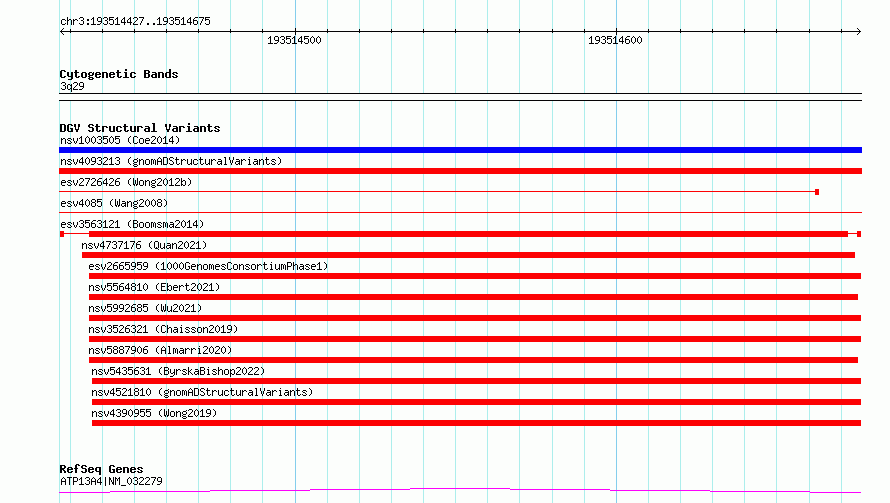This screenshot has width=890, height=503.
Task: Open variant esv2726426 (Wong2012b) label
Action: [126, 182]
